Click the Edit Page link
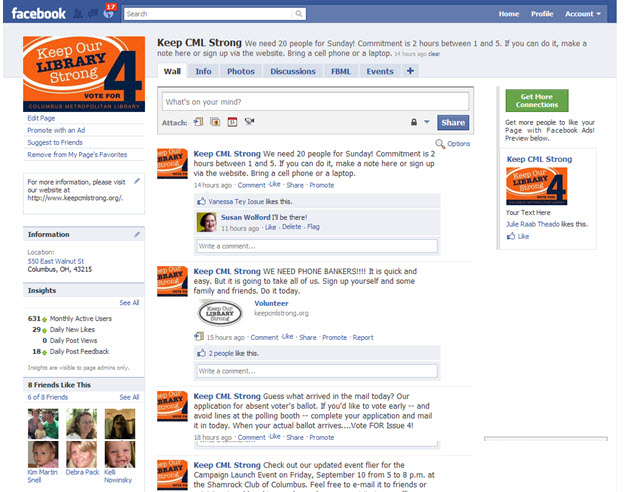This screenshot has width=631, height=492. coord(41,118)
